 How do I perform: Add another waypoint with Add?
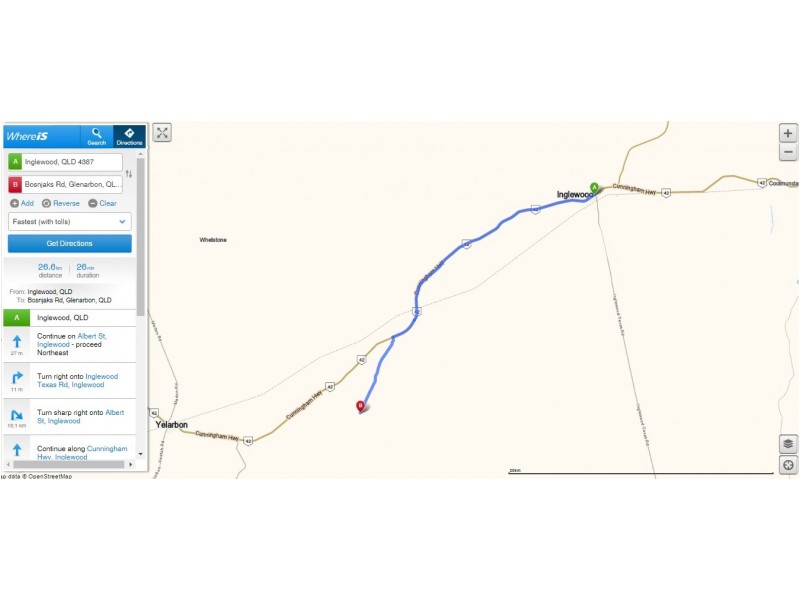tap(22, 203)
